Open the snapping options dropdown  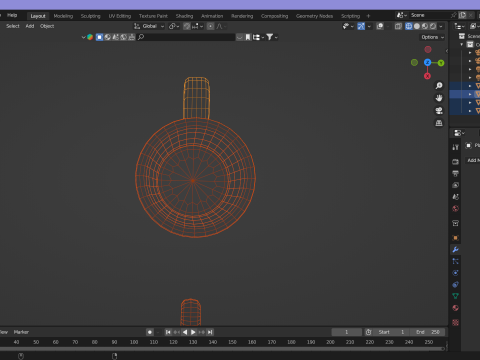(197, 26)
